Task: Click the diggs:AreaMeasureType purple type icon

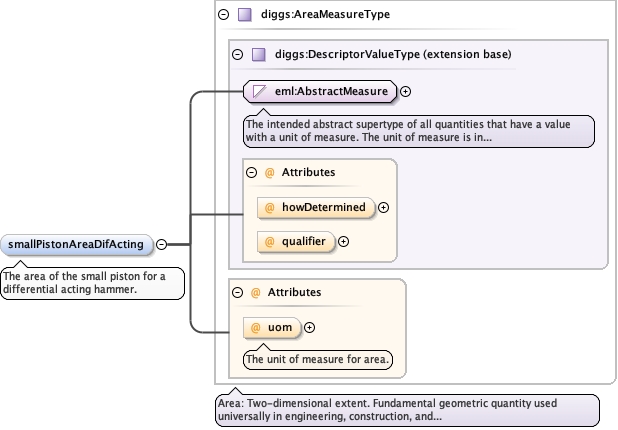Action: tap(245, 15)
